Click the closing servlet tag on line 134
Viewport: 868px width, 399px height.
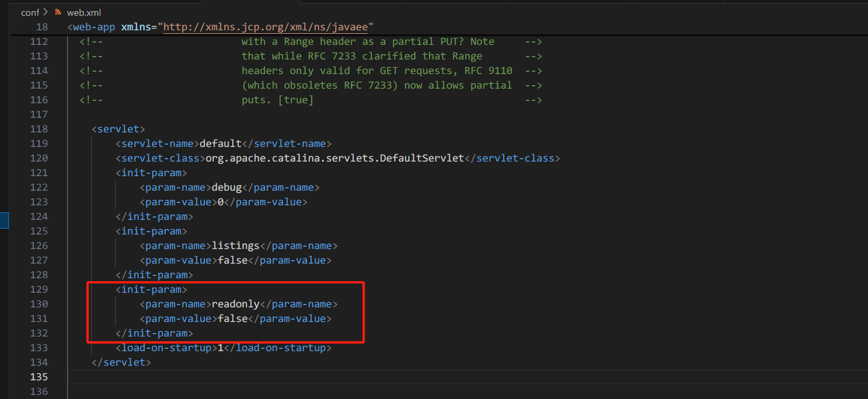click(121, 362)
